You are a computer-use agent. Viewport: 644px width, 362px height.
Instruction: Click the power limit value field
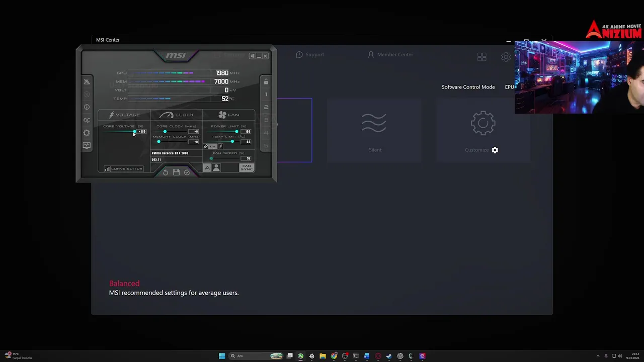click(x=246, y=132)
